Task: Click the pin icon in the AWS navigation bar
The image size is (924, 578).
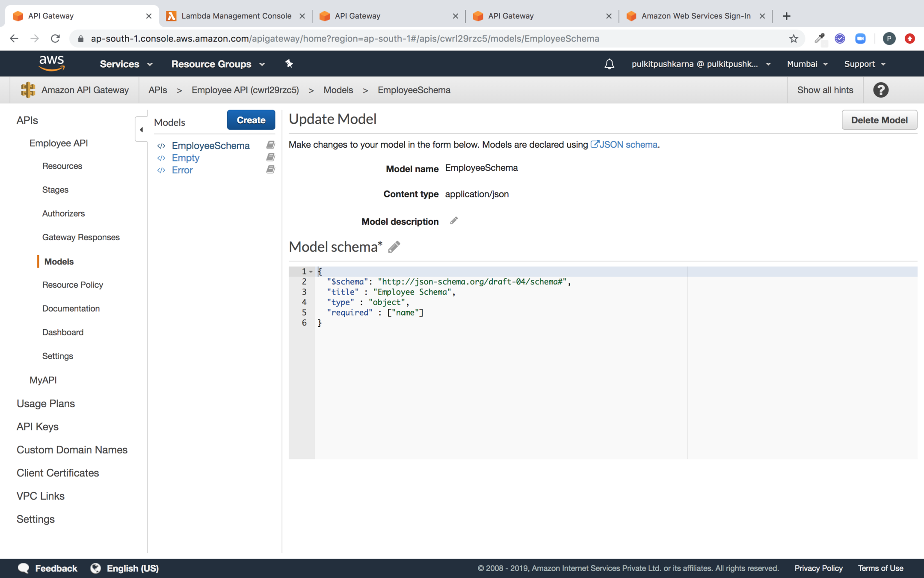Action: coord(289,64)
